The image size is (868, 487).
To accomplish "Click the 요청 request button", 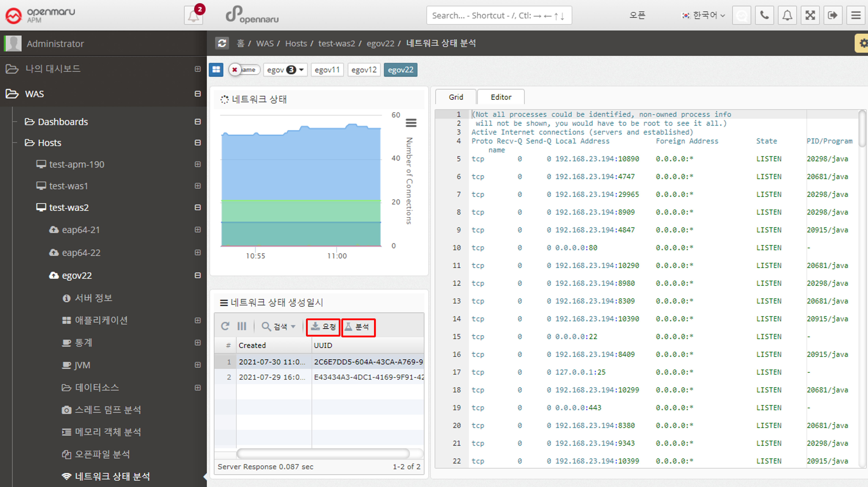I will [323, 327].
